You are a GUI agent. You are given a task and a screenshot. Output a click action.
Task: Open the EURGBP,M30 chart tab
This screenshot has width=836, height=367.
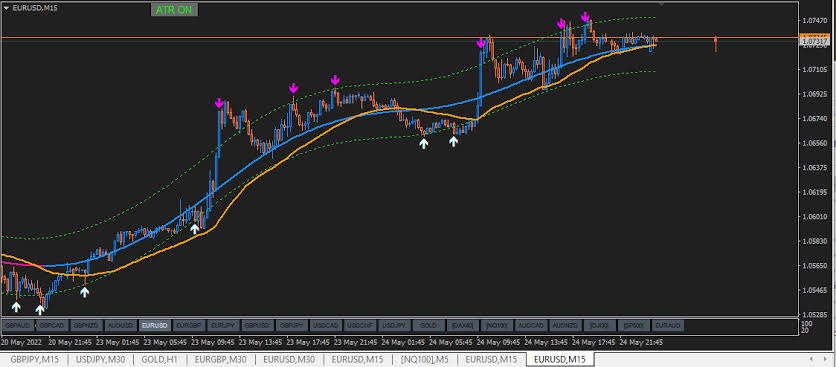point(220,360)
